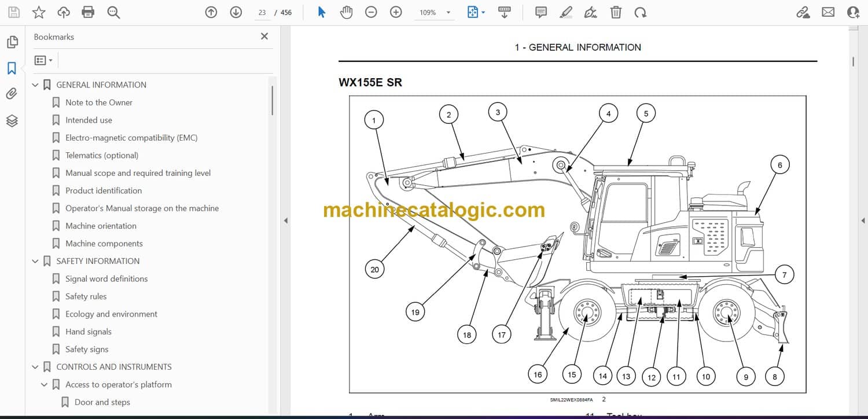Print the document
Screen dimensions: 868x419
tap(88, 12)
